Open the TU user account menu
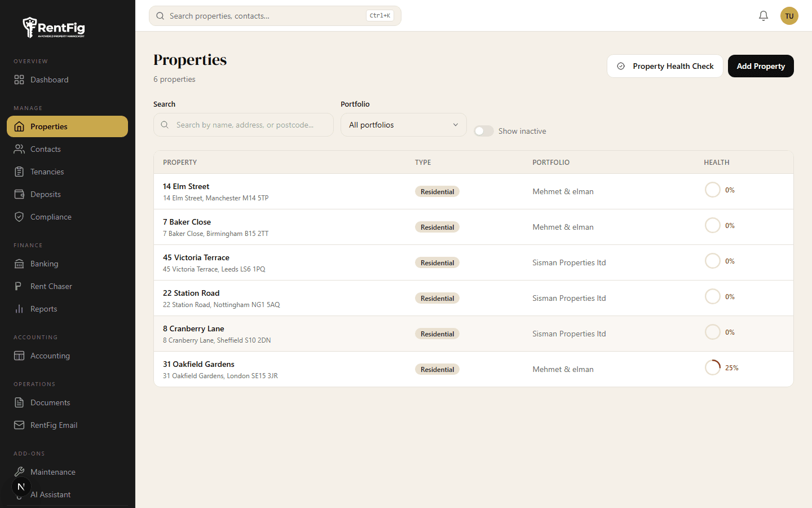 coord(789,15)
